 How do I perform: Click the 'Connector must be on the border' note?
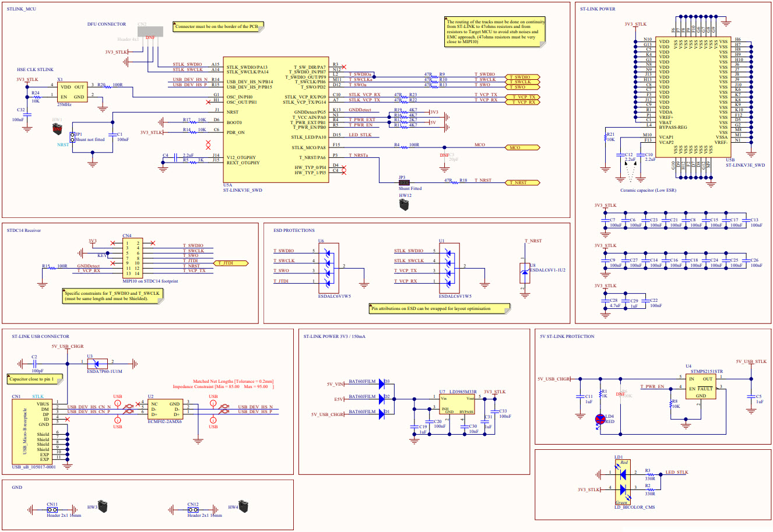click(219, 27)
